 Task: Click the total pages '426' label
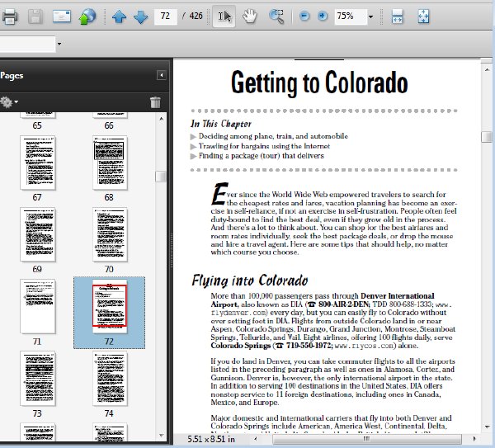tap(196, 16)
